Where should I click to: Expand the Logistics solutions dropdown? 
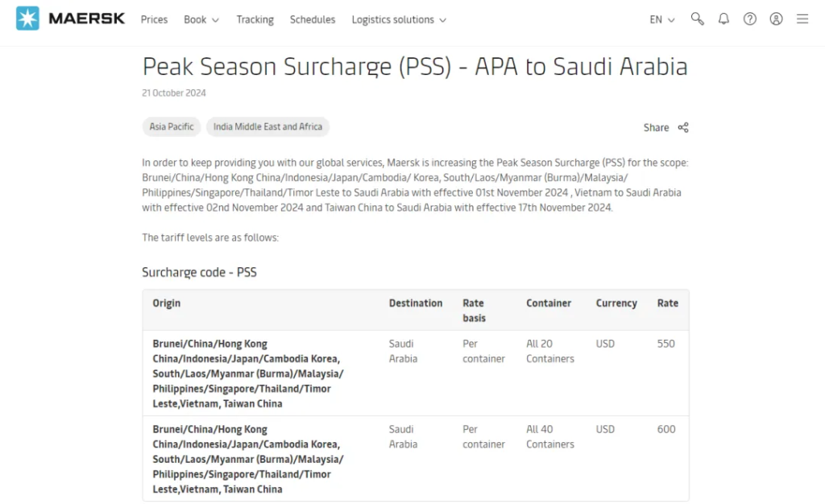(399, 19)
